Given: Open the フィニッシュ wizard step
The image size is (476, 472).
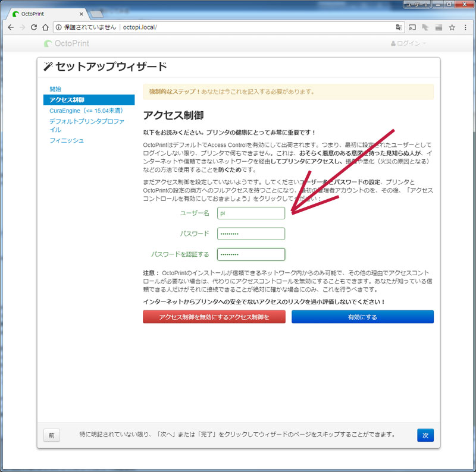Looking at the screenshot, I should 67,140.
